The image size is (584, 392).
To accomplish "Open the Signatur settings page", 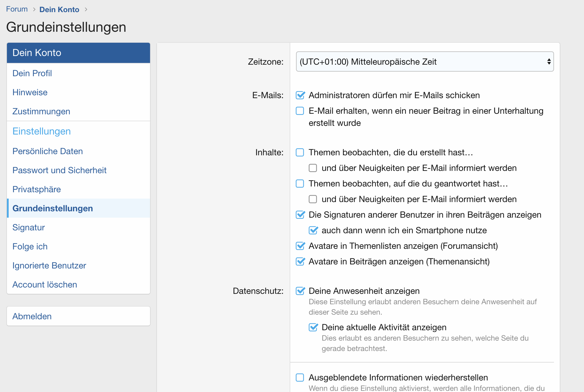I will click(29, 227).
